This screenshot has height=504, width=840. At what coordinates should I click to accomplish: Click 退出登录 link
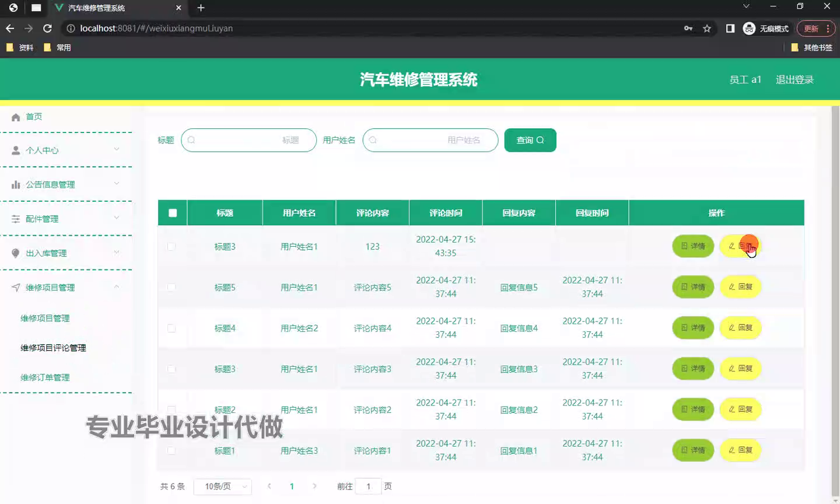pos(794,79)
